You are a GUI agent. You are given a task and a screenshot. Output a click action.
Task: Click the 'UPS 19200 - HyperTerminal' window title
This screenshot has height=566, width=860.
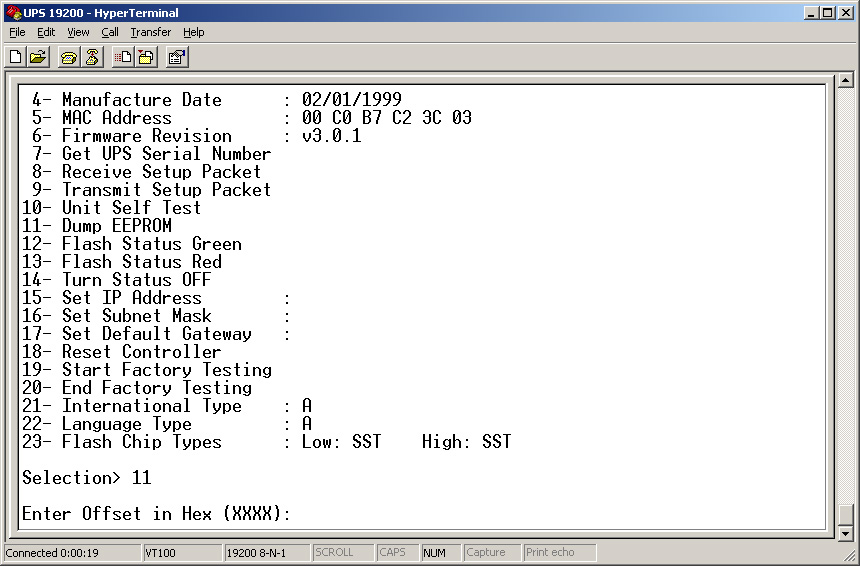(101, 13)
